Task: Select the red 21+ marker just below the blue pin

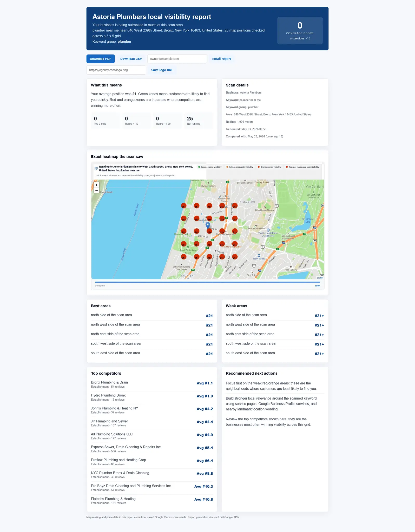Action: pyautogui.click(x=209, y=231)
